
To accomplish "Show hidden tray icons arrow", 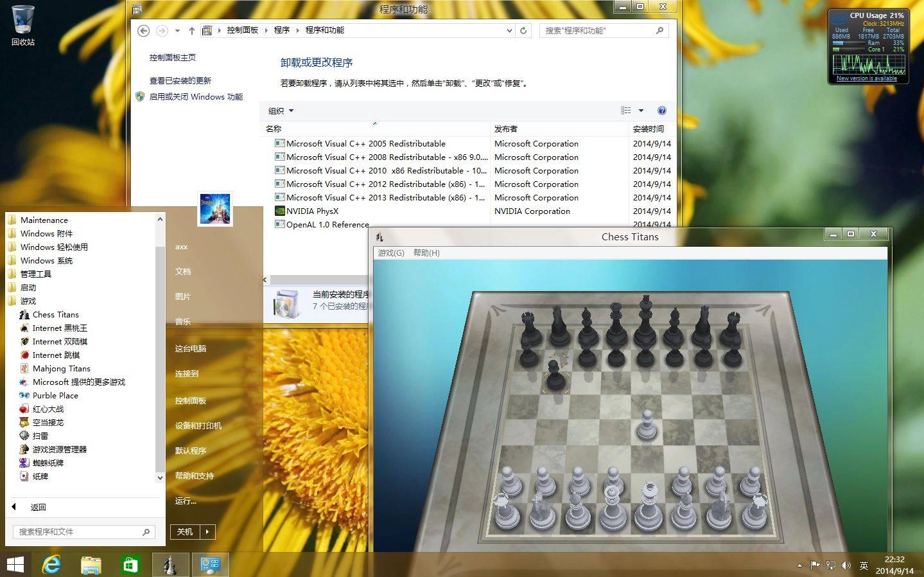I will (x=799, y=565).
